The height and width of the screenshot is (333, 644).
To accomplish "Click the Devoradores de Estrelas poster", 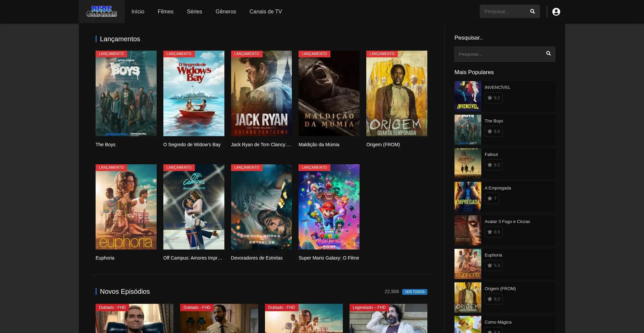I will [261, 207].
